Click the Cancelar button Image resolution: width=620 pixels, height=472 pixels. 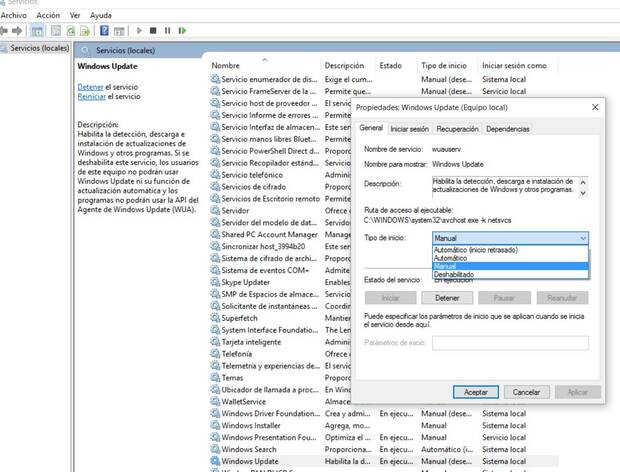[x=526, y=392]
